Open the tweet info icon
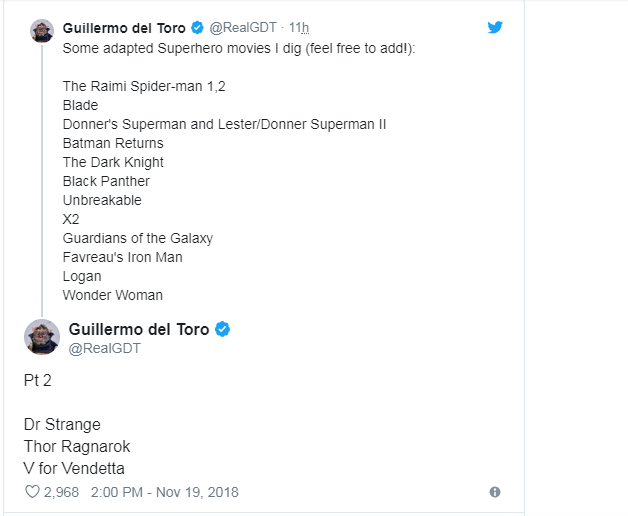Image resolution: width=628 pixels, height=516 pixels. (494, 492)
